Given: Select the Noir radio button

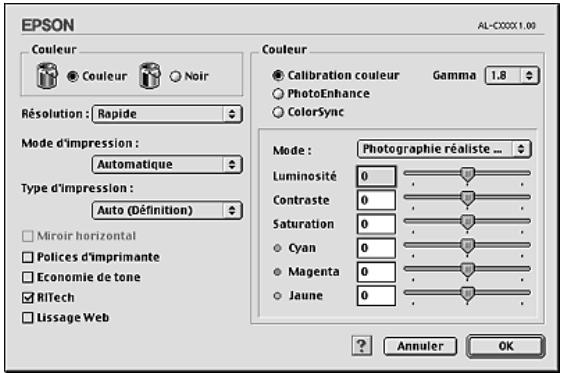Looking at the screenshot, I should coord(175,76).
